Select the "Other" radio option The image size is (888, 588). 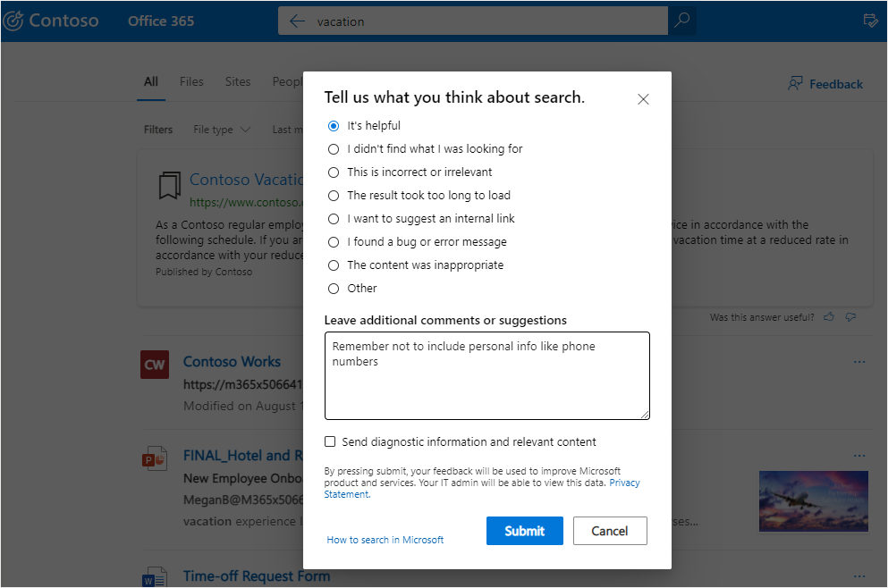point(334,289)
